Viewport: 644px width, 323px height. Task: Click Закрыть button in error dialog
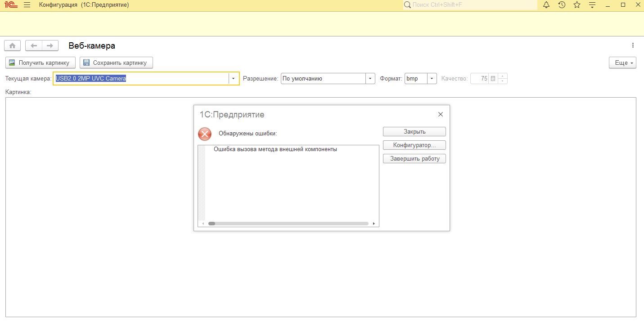[x=414, y=132]
